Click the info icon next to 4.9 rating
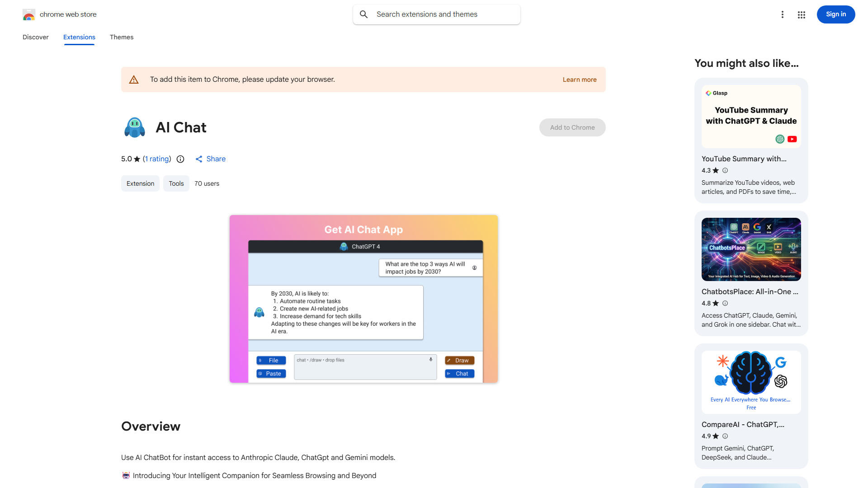 pos(725,436)
